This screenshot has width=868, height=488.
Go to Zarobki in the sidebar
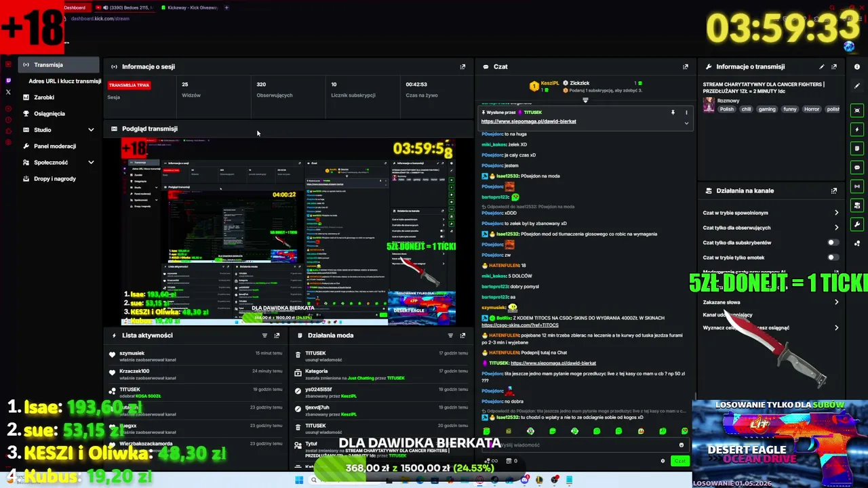[43, 98]
